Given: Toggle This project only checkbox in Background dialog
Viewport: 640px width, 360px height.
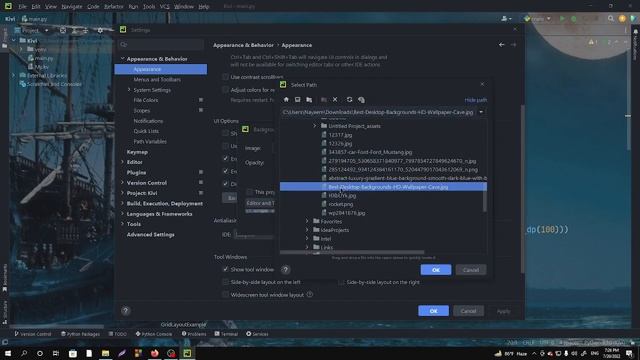Looking at the screenshot, I should (x=249, y=191).
